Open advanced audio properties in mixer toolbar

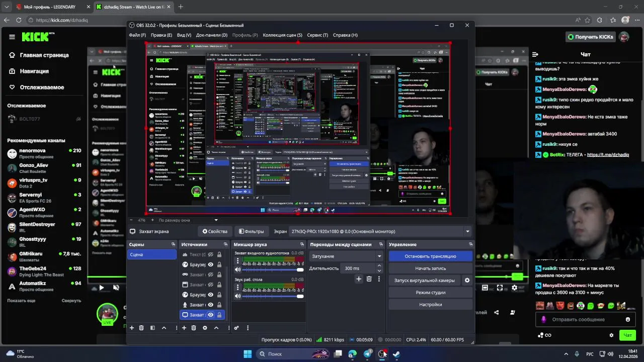pyautogui.click(x=236, y=328)
